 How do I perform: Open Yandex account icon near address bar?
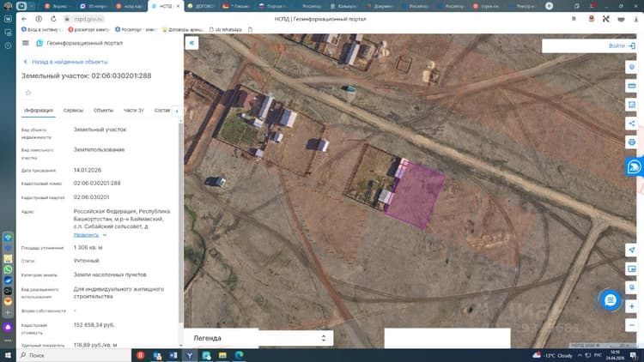click(39, 19)
